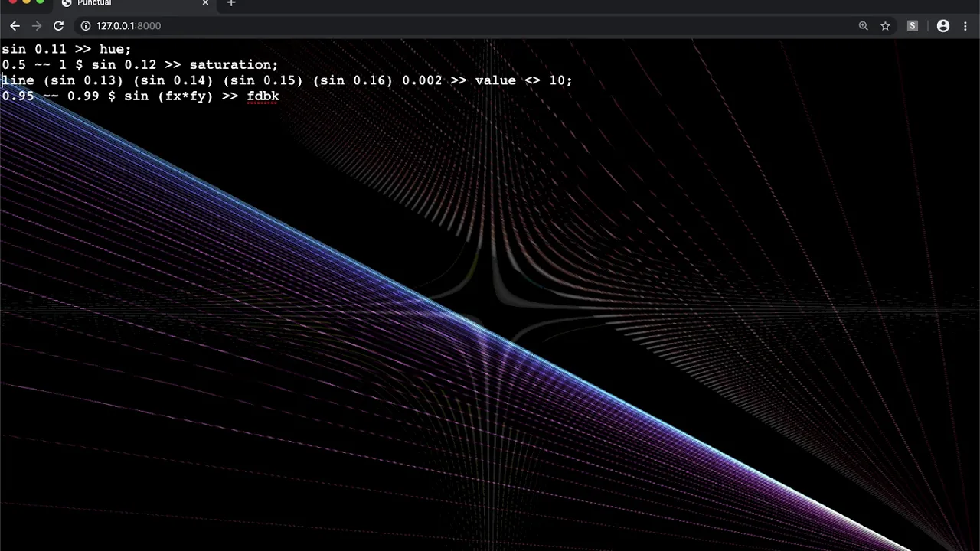
Task: Click 'value <> 10;' in third line
Action: (523, 80)
